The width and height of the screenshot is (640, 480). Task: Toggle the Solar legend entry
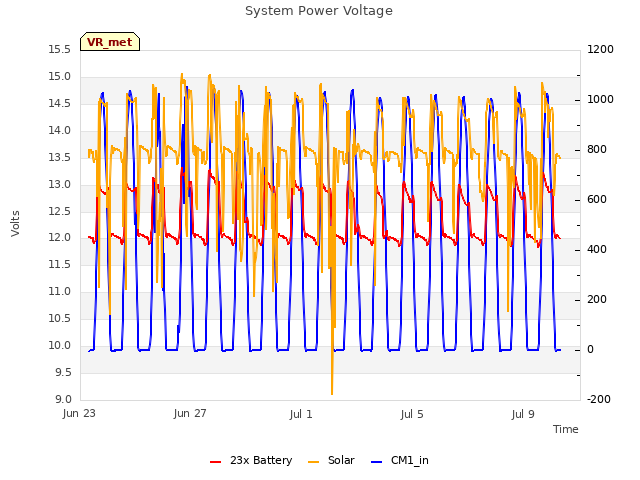pyautogui.click(x=331, y=460)
